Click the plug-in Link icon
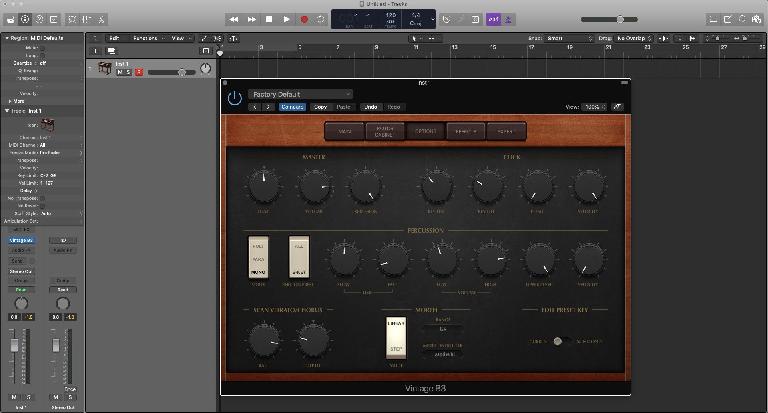This screenshot has height=413, width=768. 618,107
